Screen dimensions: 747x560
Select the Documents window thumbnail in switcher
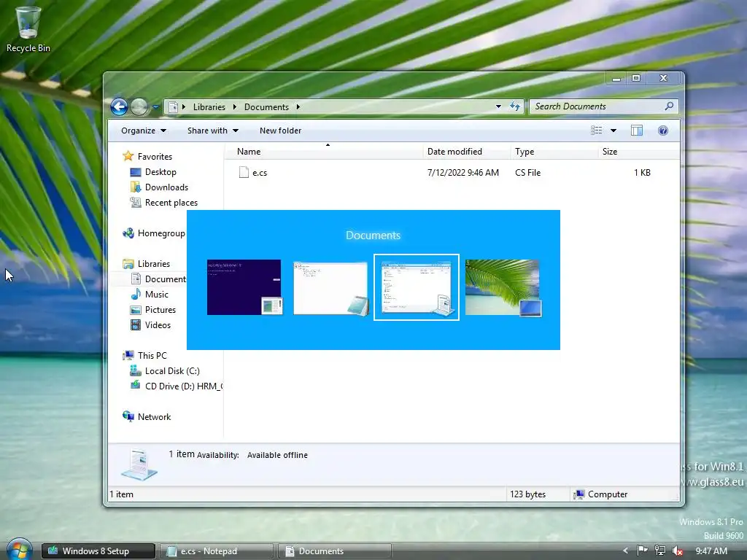pyautogui.click(x=417, y=287)
